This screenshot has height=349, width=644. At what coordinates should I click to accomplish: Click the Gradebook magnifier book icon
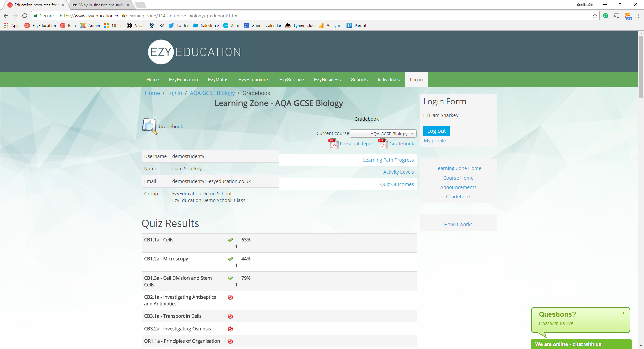[x=149, y=126]
